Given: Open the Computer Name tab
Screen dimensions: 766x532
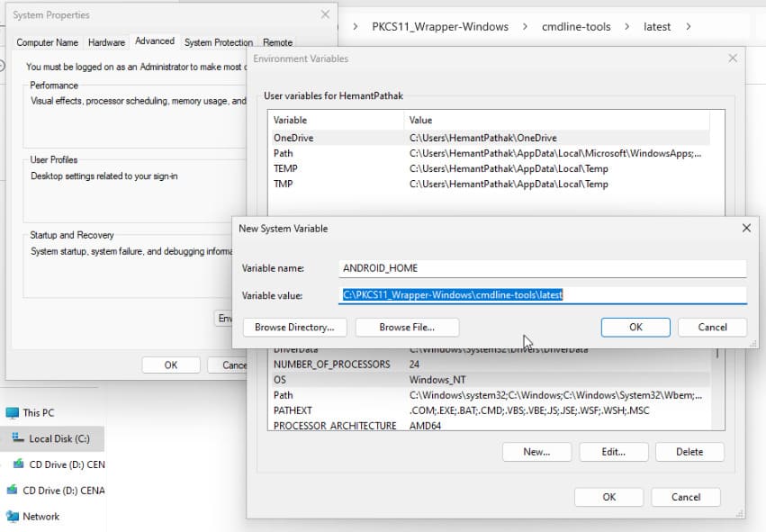Looking at the screenshot, I should click(x=48, y=42).
